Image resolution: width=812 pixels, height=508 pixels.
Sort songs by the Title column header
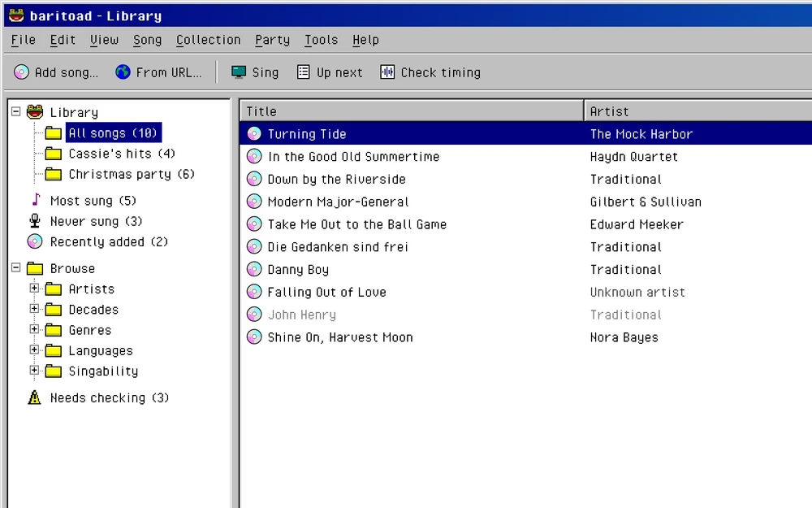[x=412, y=111]
